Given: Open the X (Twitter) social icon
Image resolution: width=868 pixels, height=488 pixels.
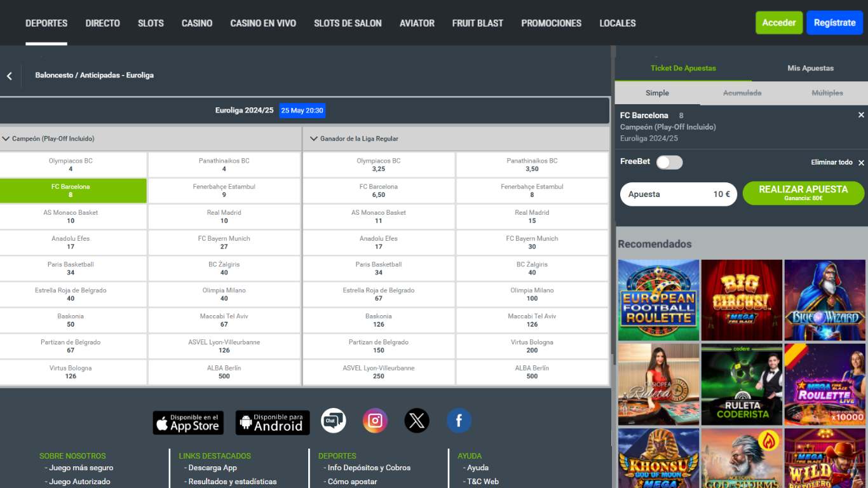Looking at the screenshot, I should click(x=417, y=421).
